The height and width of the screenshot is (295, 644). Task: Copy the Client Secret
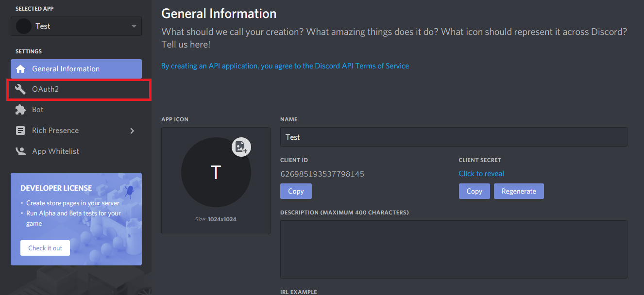click(475, 191)
